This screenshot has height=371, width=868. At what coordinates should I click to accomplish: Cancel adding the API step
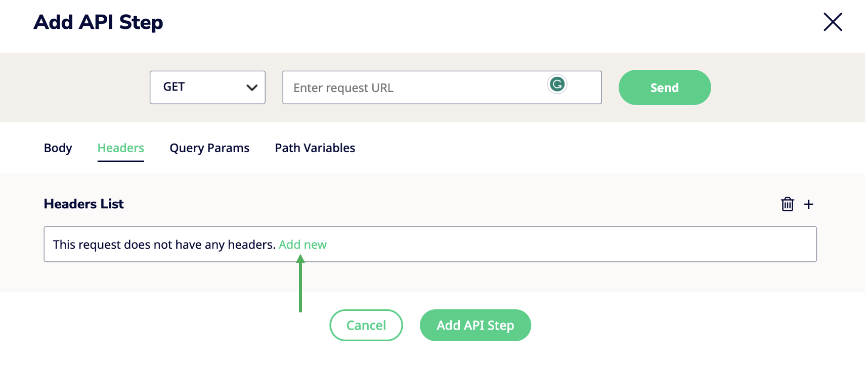[x=366, y=325]
